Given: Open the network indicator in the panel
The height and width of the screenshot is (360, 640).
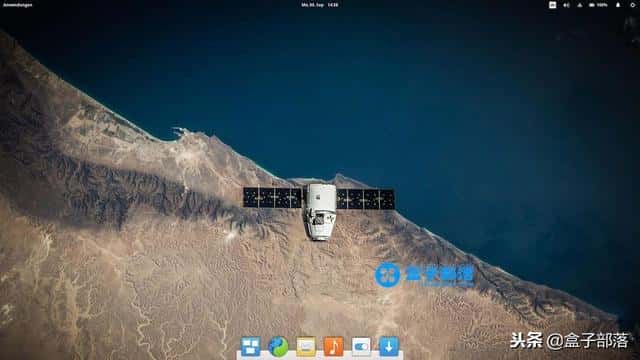Looking at the screenshot, I should [580, 5].
